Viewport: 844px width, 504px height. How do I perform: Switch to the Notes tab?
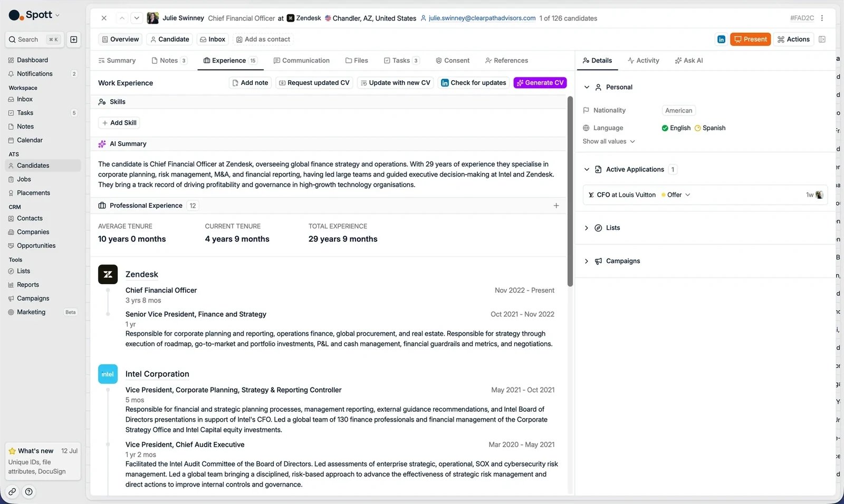coord(169,61)
